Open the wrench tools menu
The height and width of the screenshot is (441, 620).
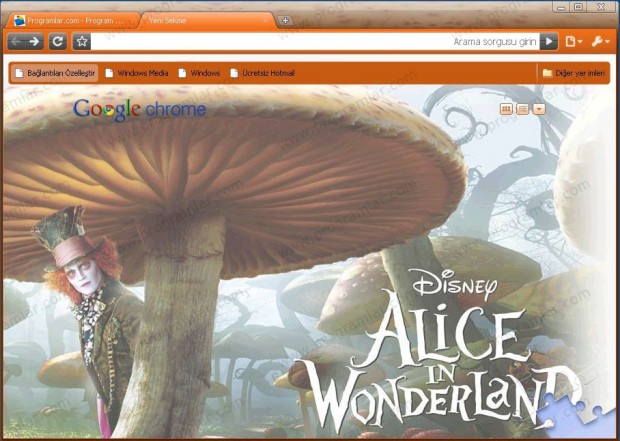coord(600,41)
